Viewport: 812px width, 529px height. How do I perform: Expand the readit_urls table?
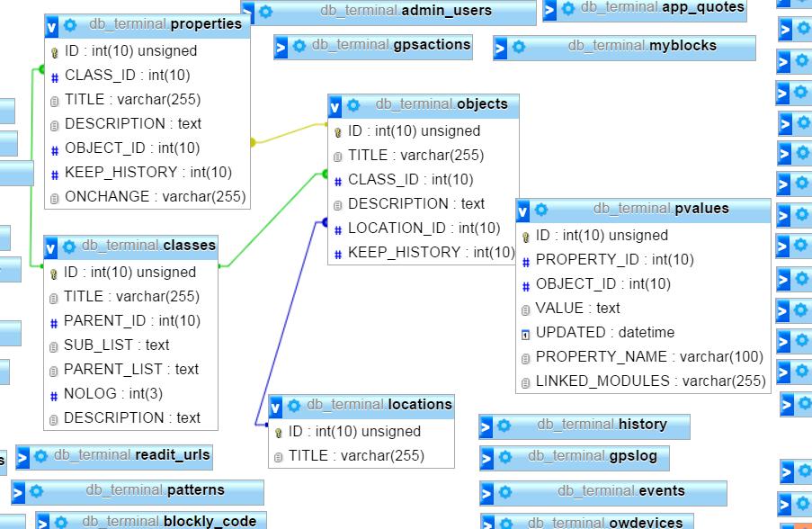(x=22, y=458)
